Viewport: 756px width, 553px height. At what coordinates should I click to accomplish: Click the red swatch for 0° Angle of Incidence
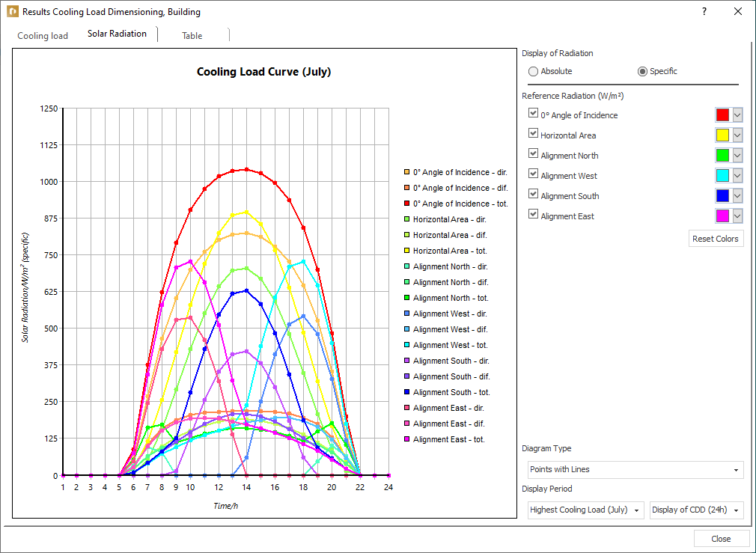tap(723, 114)
